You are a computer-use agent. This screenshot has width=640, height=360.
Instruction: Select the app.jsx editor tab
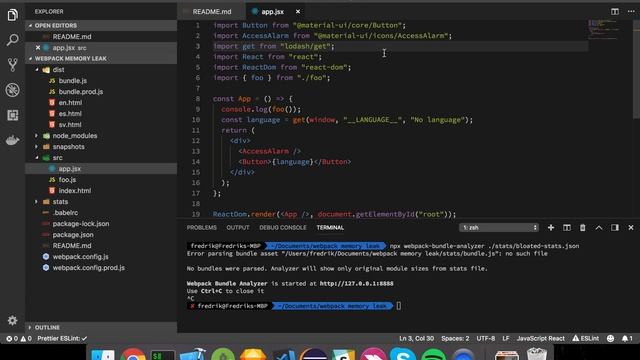[272, 11]
